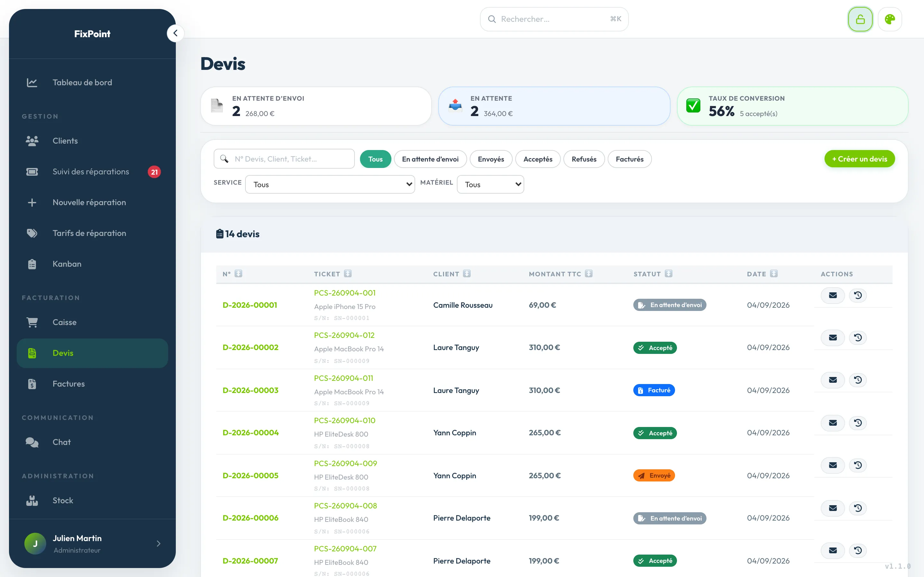This screenshot has width=924, height=577.
Task: Open the Service dropdown
Action: coord(330,184)
